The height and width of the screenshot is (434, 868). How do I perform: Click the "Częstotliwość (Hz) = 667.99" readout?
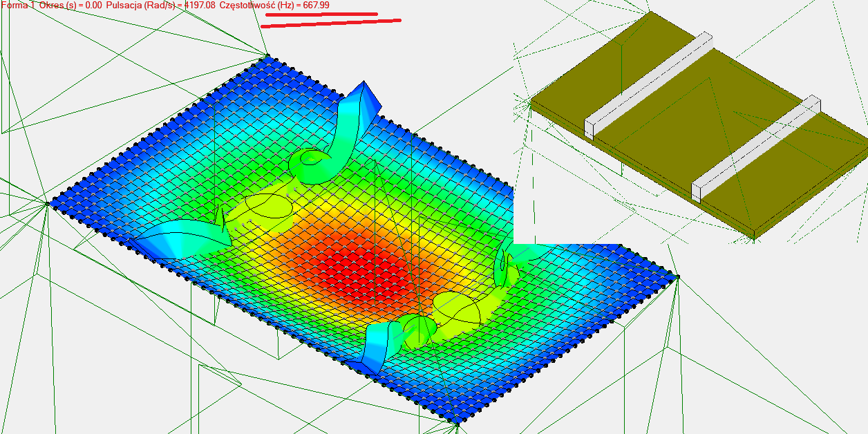(274, 5)
